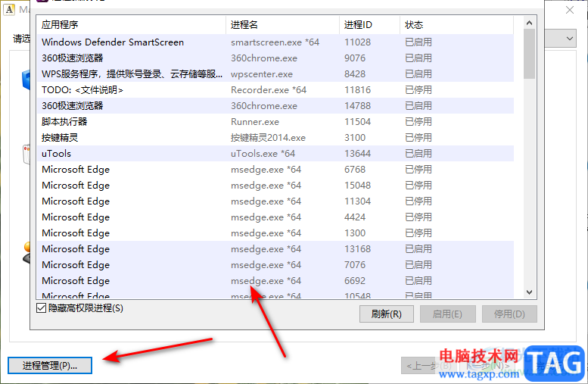Select the TODO: <文件说明> row
The height and width of the screenshot is (384, 588).
275,90
